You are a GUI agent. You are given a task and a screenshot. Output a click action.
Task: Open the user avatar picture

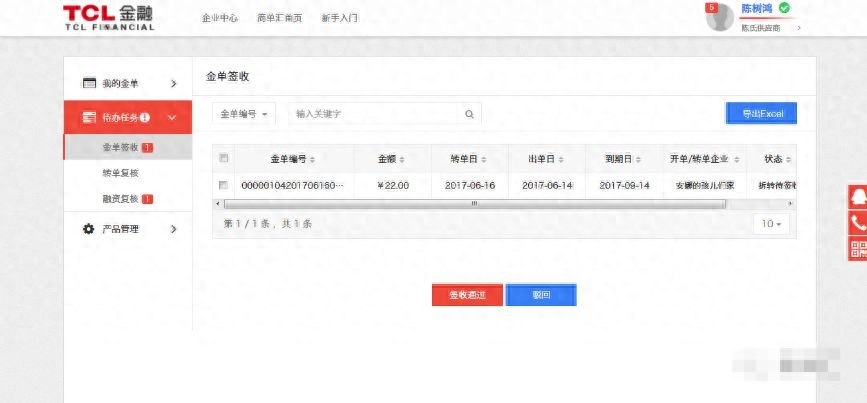(720, 18)
